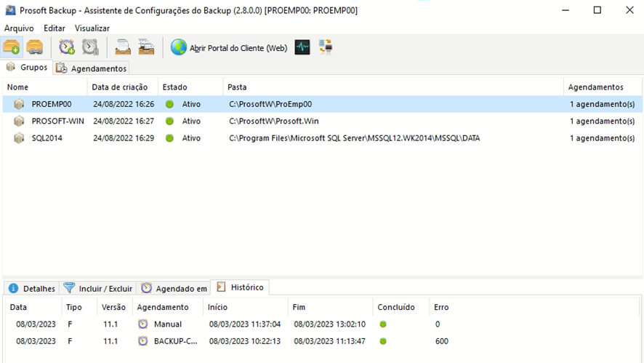This screenshot has width=644, height=363.
Task: Click green Concluído dot for 10:22:13 backup
Action: point(383,341)
